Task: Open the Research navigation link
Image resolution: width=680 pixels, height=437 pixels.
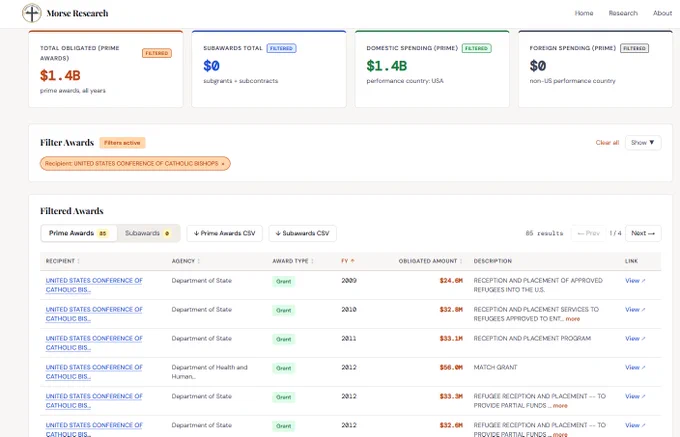Action: tap(623, 13)
